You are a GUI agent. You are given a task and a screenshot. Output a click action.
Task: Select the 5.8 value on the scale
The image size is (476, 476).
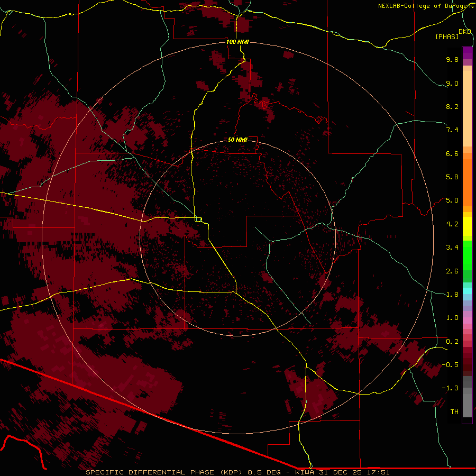[x=452, y=177]
